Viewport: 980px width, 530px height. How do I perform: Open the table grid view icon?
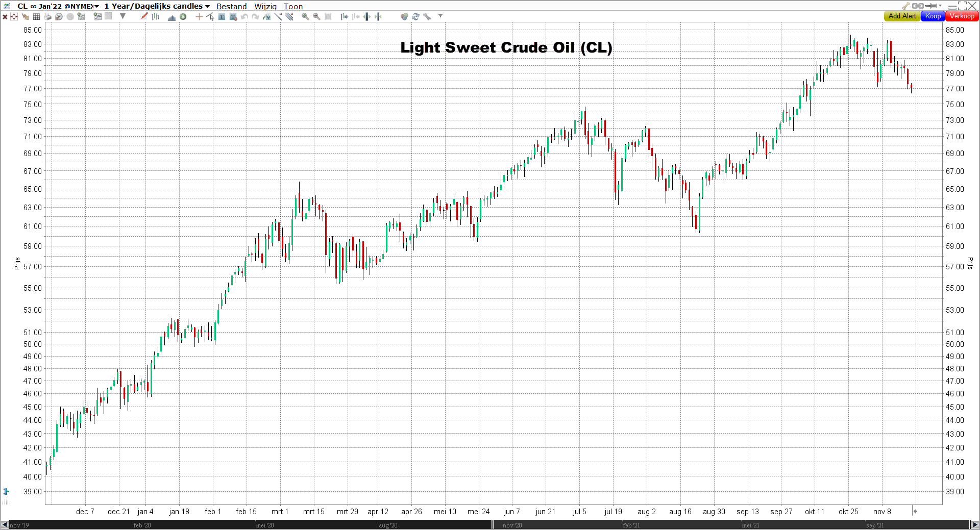tap(36, 17)
